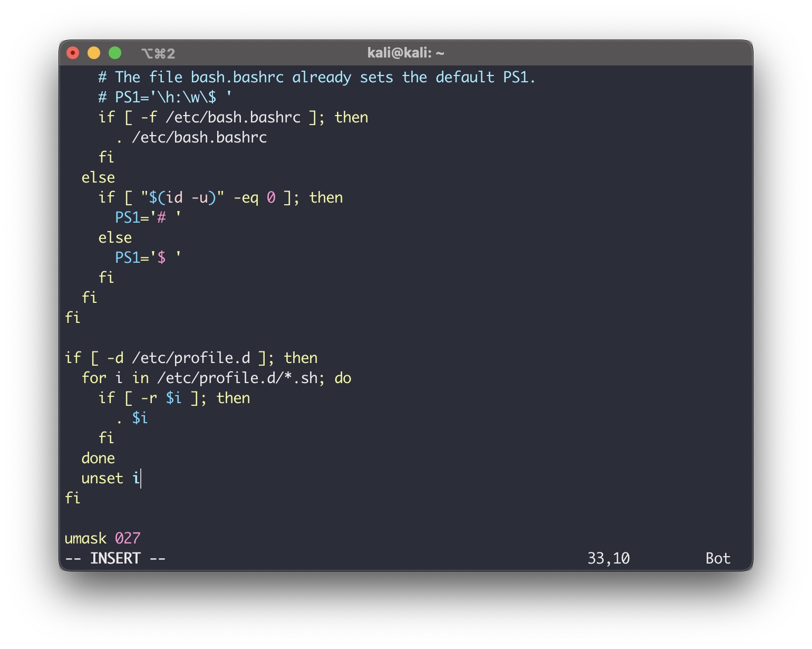
Task: Click the yellow minimize window button
Action: coord(94,53)
